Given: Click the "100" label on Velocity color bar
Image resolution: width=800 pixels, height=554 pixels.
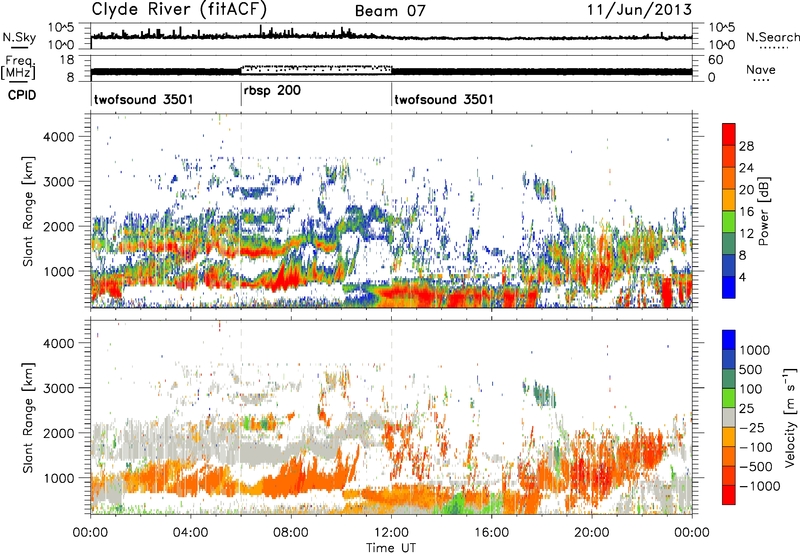Looking at the screenshot, I should click(751, 389).
